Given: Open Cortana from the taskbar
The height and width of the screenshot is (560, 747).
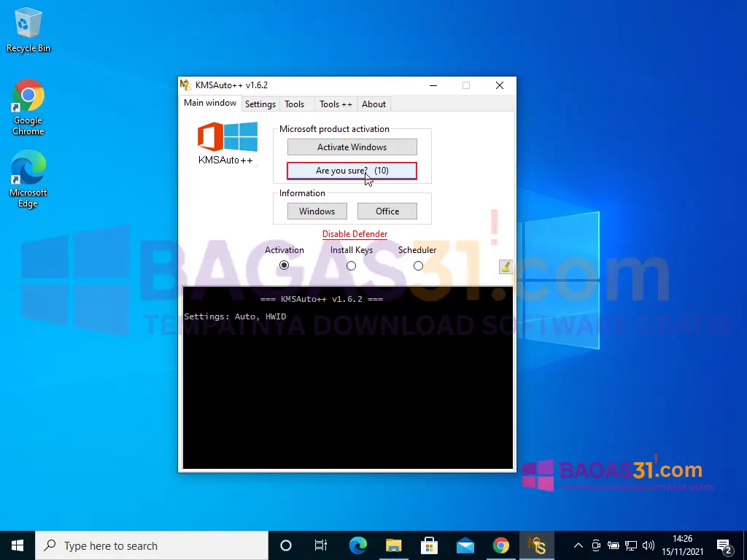Looking at the screenshot, I should [286, 545].
